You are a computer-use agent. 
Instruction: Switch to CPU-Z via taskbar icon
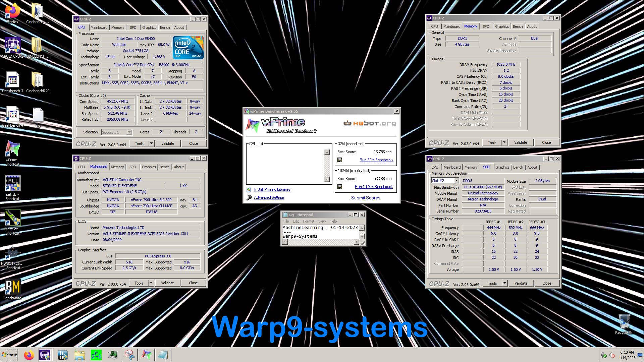45,355
